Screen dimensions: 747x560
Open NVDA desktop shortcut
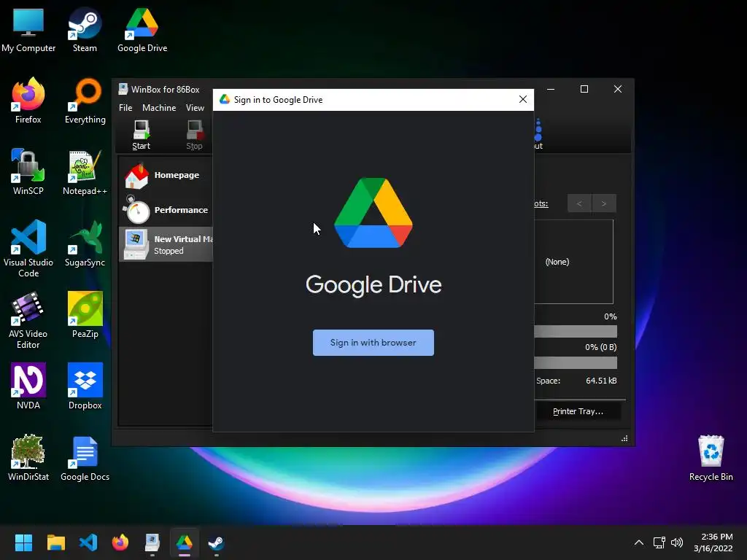click(28, 386)
